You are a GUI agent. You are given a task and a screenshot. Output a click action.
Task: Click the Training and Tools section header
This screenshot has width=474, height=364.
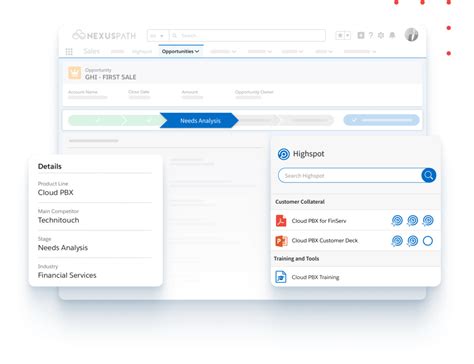click(x=296, y=259)
